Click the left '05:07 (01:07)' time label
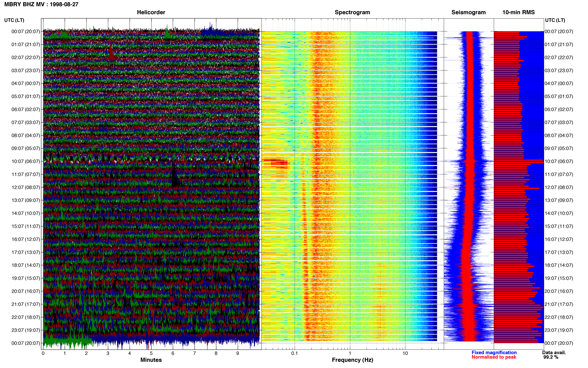 pos(26,96)
